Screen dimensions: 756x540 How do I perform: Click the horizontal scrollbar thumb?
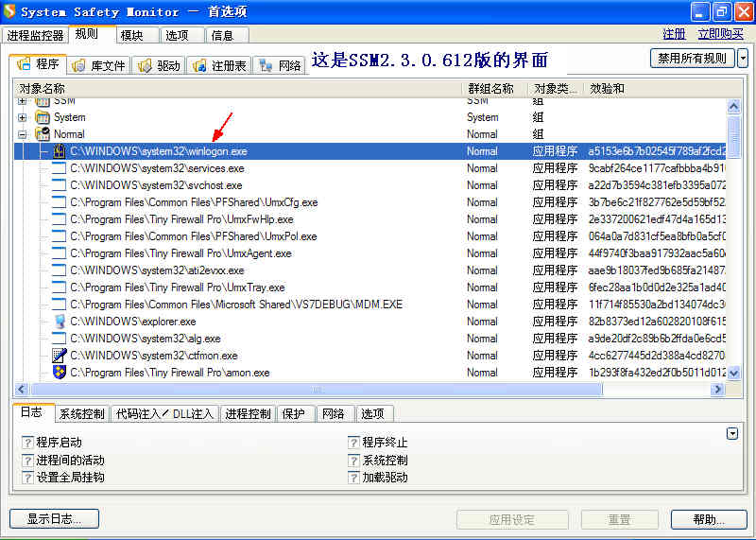click(x=316, y=389)
